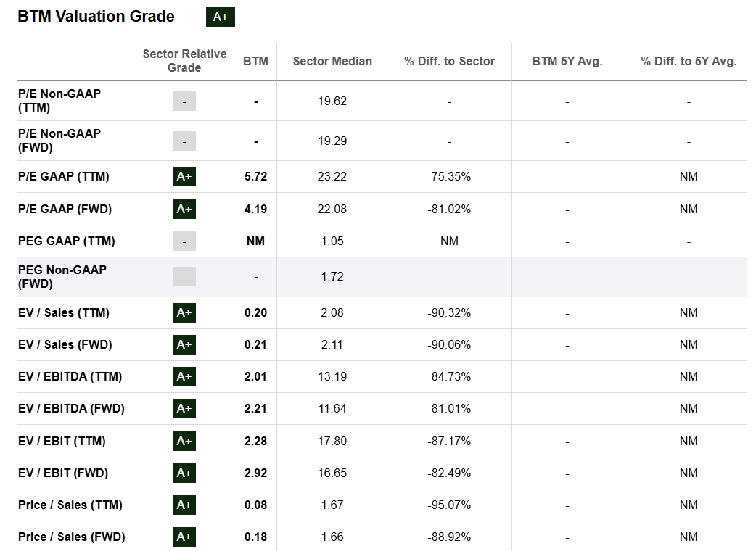756x551 pixels.
Task: Open the EV / EBIT (FWD) metric link
Action: point(63,473)
